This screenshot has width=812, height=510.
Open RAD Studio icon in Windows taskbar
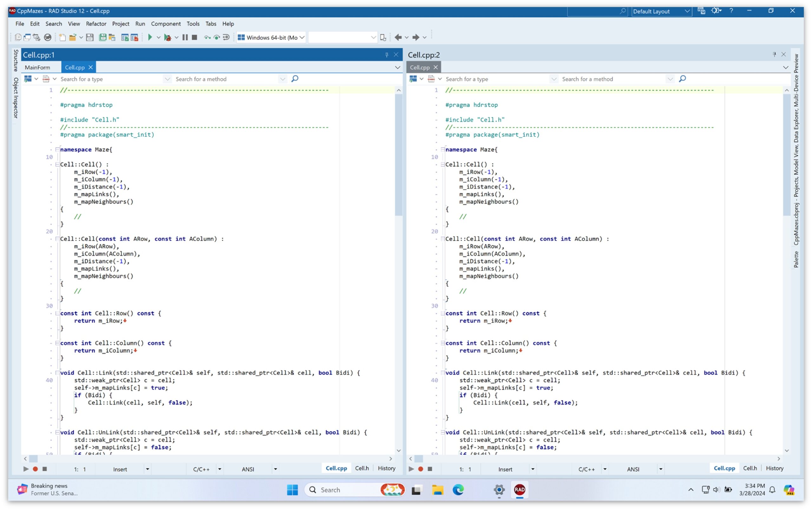[x=519, y=489]
